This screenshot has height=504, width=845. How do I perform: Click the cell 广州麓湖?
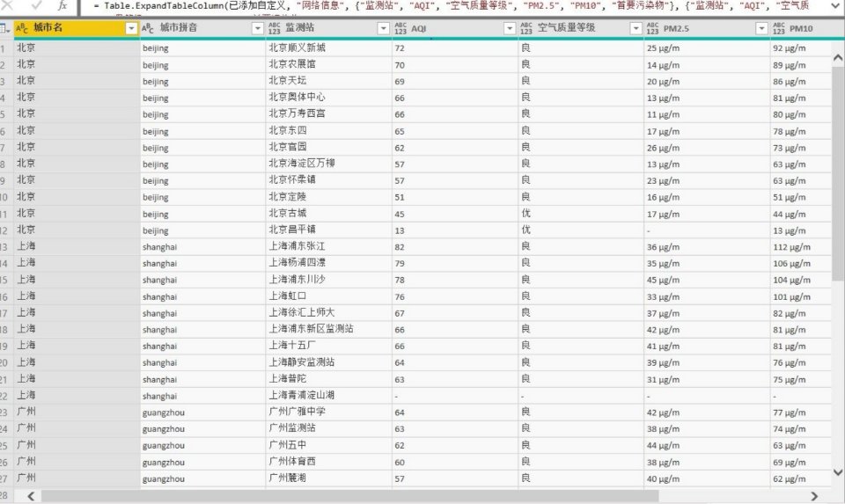click(328, 478)
